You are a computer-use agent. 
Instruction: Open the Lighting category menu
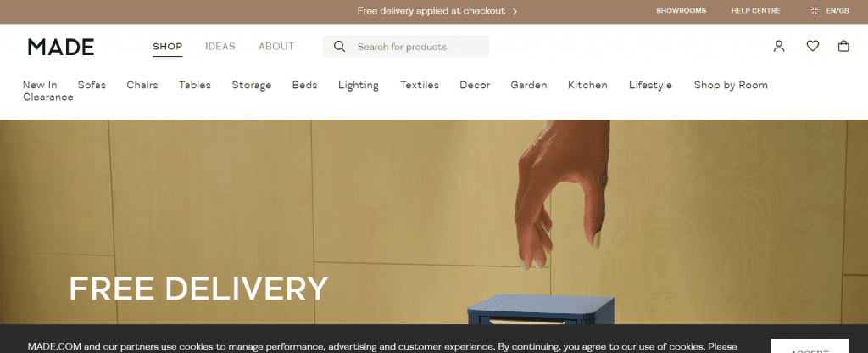[359, 85]
